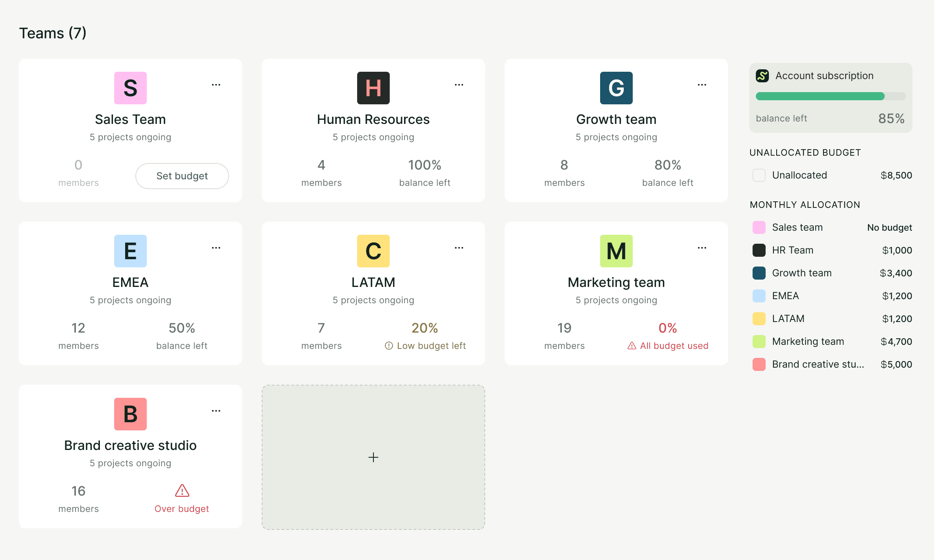
Task: Click the Account subscription logo icon
Action: pyautogui.click(x=762, y=76)
